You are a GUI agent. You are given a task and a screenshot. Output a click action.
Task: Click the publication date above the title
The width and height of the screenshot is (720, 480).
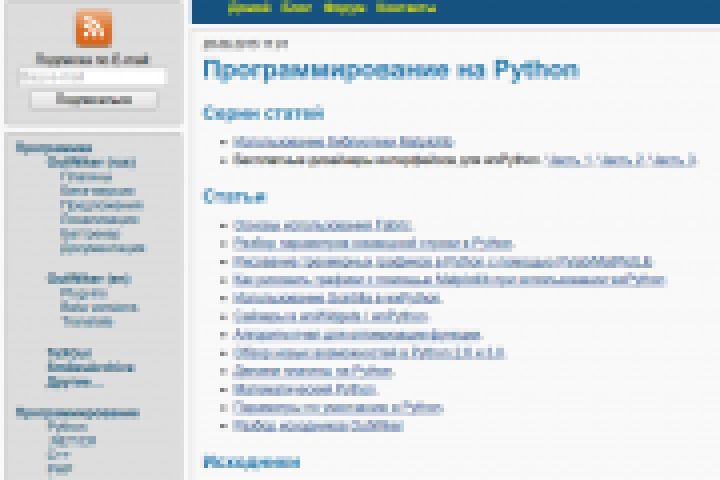pos(246,44)
